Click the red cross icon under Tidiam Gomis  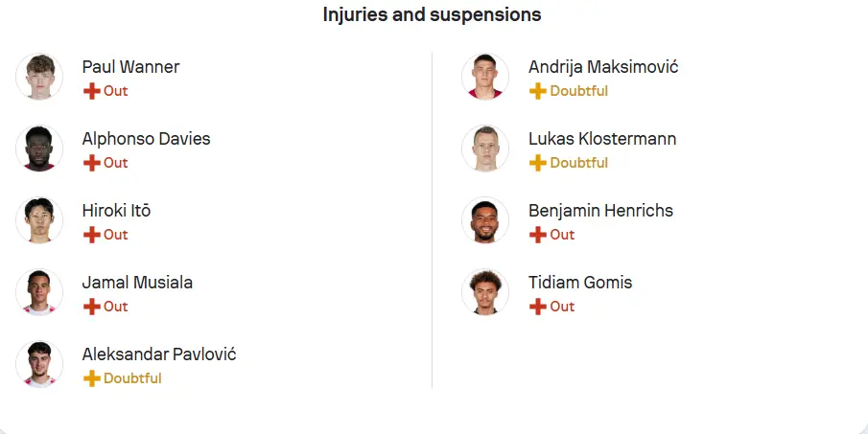point(538,307)
